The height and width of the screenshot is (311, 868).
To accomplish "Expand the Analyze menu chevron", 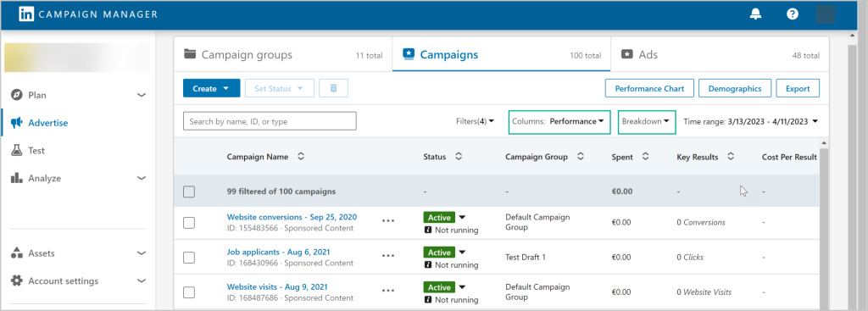I will tap(142, 178).
